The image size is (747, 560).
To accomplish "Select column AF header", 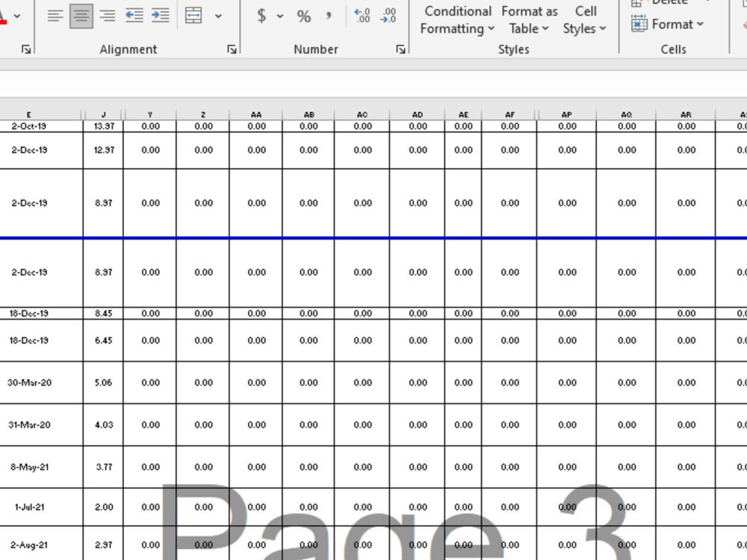I will tap(509, 114).
